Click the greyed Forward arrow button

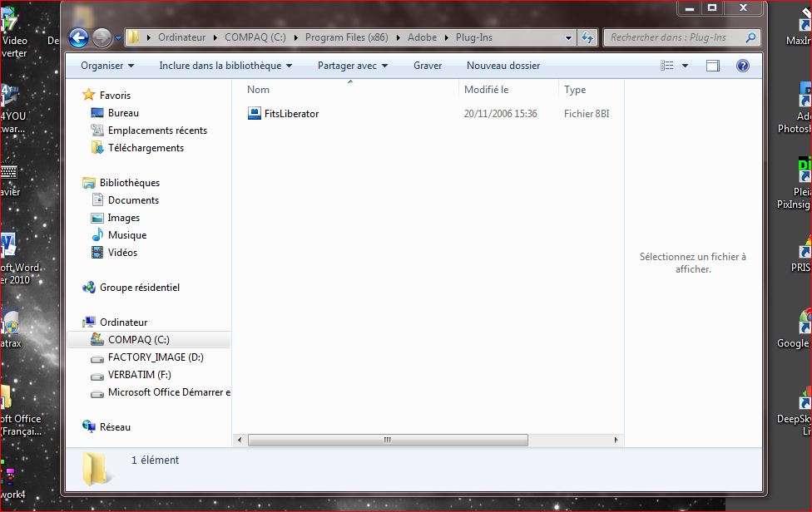pos(101,37)
